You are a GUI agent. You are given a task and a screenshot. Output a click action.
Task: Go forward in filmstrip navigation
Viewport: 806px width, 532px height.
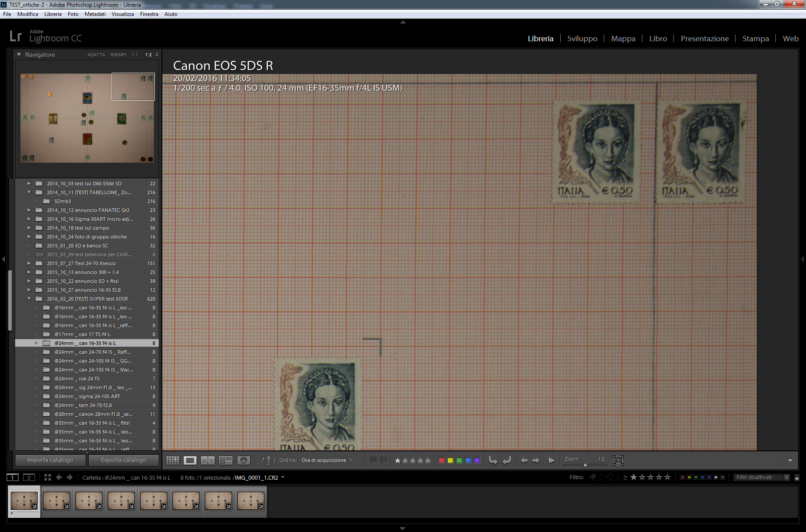tap(70, 477)
